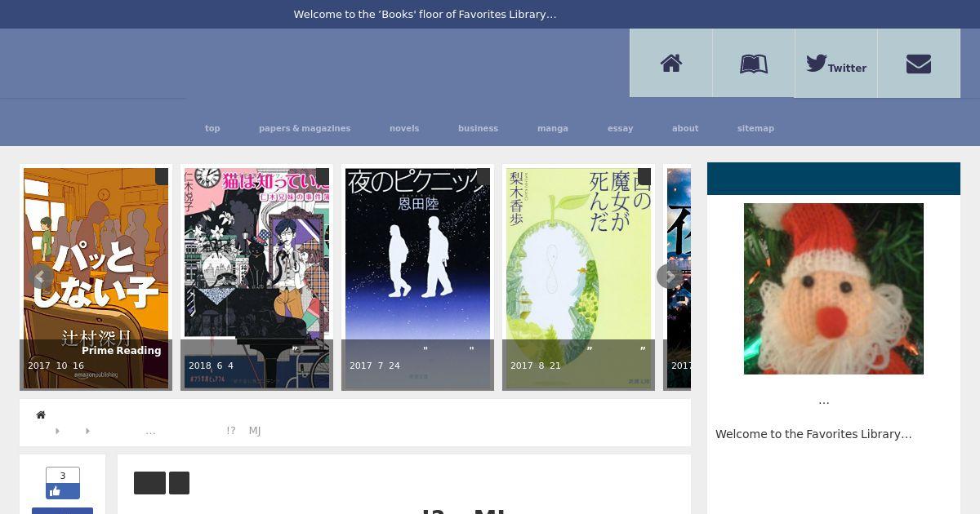Go to previous carousel slide
This screenshot has height=514, width=980.
[41, 277]
